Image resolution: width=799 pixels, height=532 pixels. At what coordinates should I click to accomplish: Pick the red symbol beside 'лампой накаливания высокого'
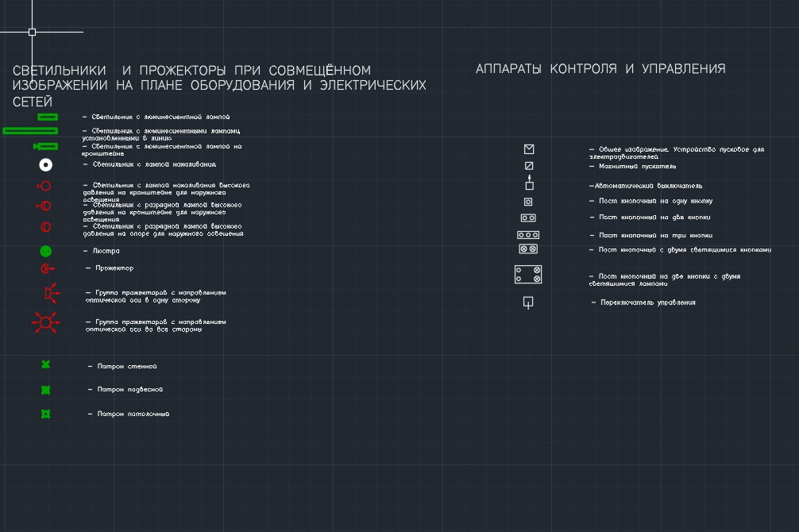[x=44, y=186]
